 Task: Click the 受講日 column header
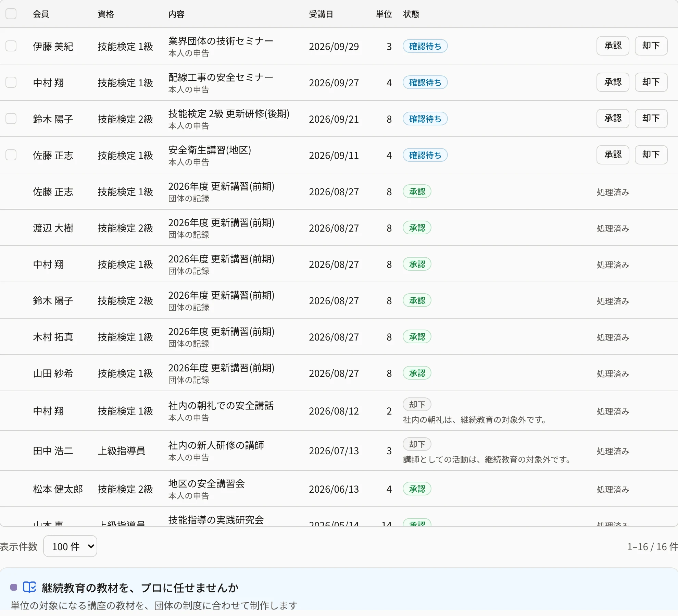321,14
